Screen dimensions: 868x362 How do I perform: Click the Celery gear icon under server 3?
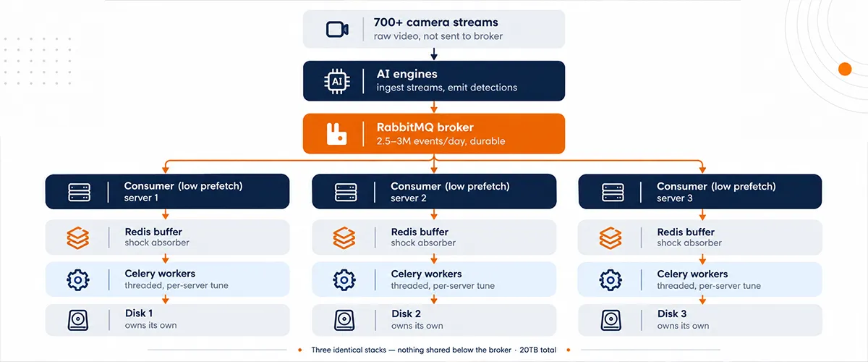pyautogui.click(x=611, y=279)
